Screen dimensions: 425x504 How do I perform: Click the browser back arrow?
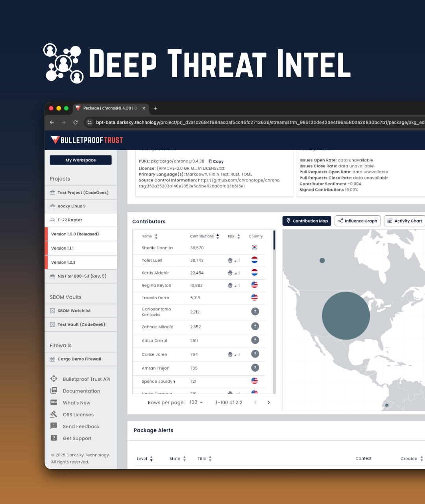click(x=52, y=122)
